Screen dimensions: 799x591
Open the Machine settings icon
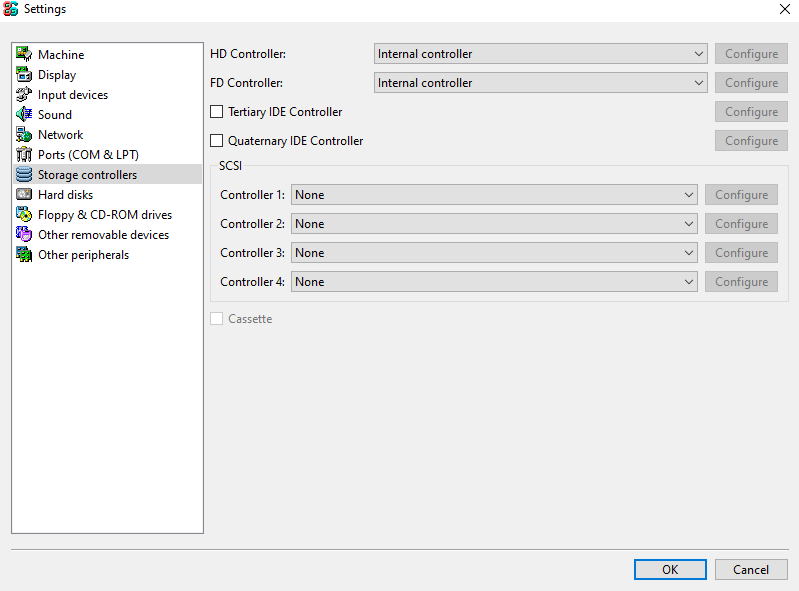[23, 54]
